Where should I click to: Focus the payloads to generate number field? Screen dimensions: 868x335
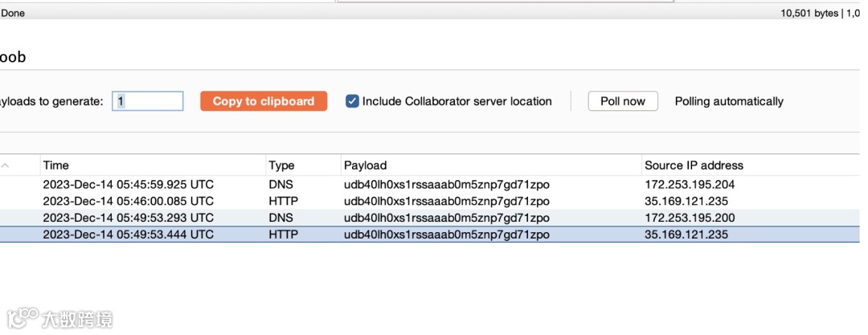[148, 101]
